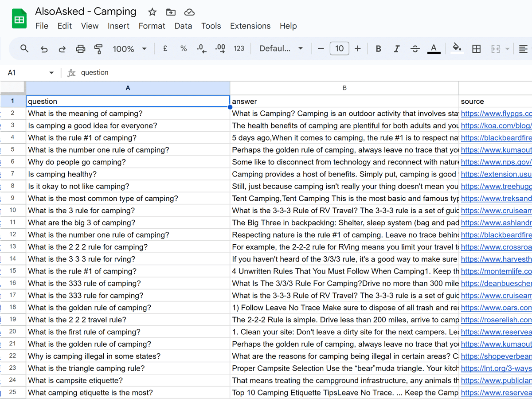Image resolution: width=532 pixels, height=399 pixels.
Task: Undo the last action
Action: [x=44, y=49]
